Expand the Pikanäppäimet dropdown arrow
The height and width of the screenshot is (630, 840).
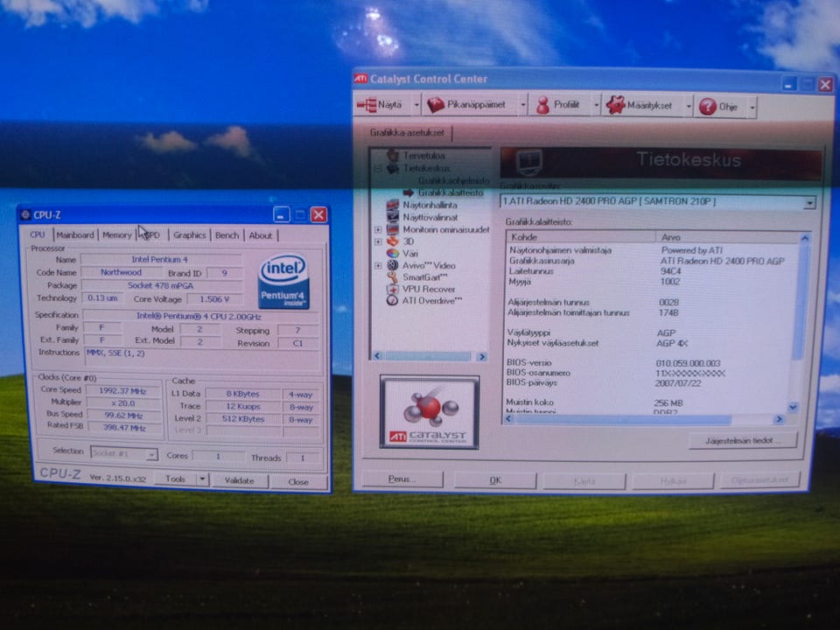click(x=523, y=106)
